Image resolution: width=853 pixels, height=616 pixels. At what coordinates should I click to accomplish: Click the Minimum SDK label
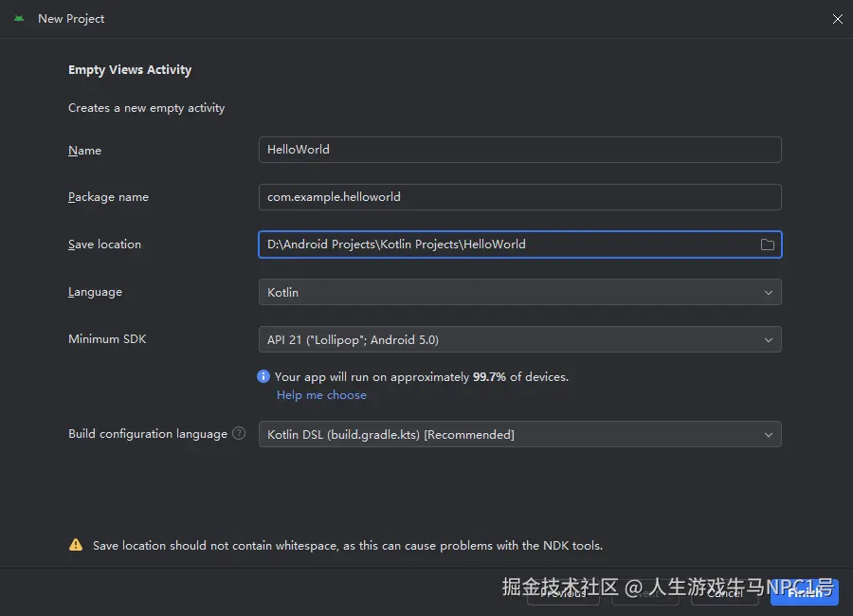tap(107, 339)
